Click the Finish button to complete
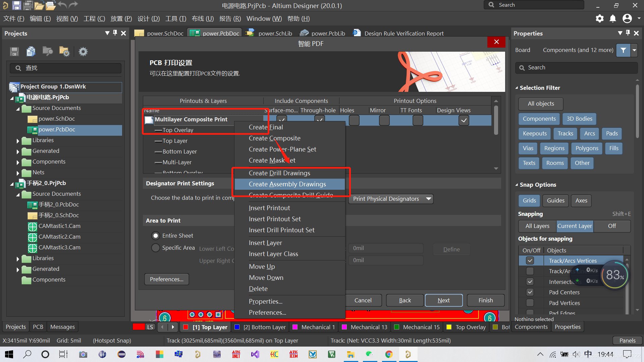This screenshot has width=644, height=362. tap(486, 301)
